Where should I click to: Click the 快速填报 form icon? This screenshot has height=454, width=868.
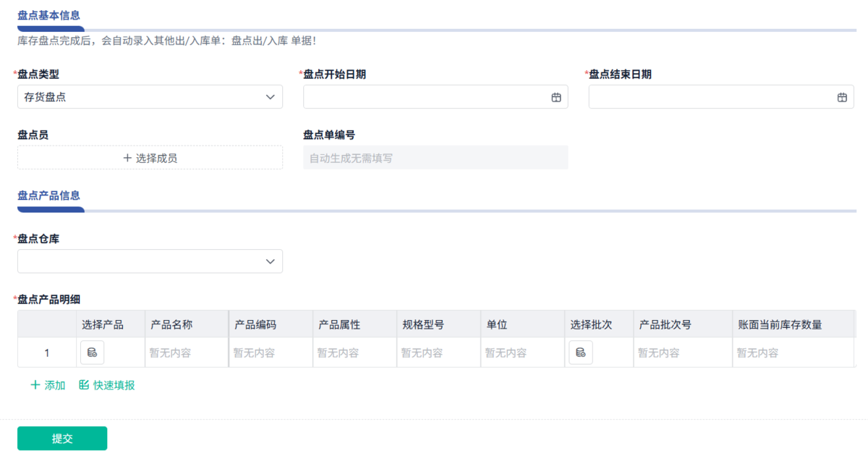tap(84, 385)
